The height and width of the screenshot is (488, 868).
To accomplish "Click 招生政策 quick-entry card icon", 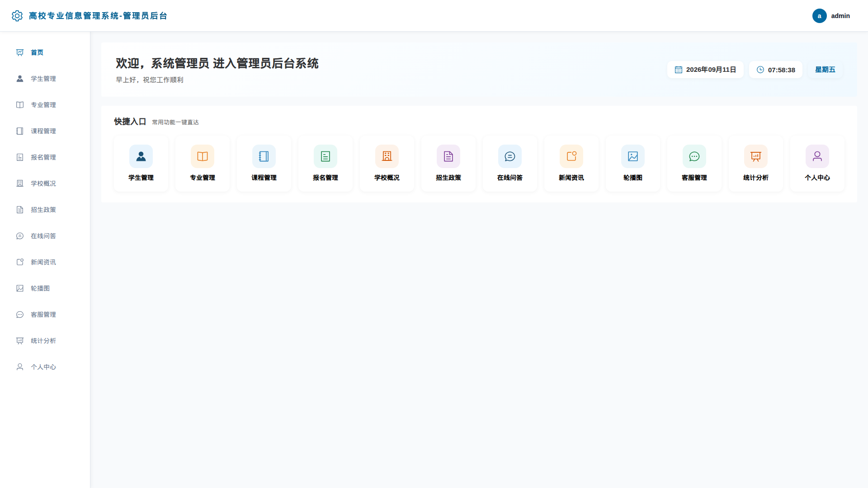I will (x=448, y=156).
